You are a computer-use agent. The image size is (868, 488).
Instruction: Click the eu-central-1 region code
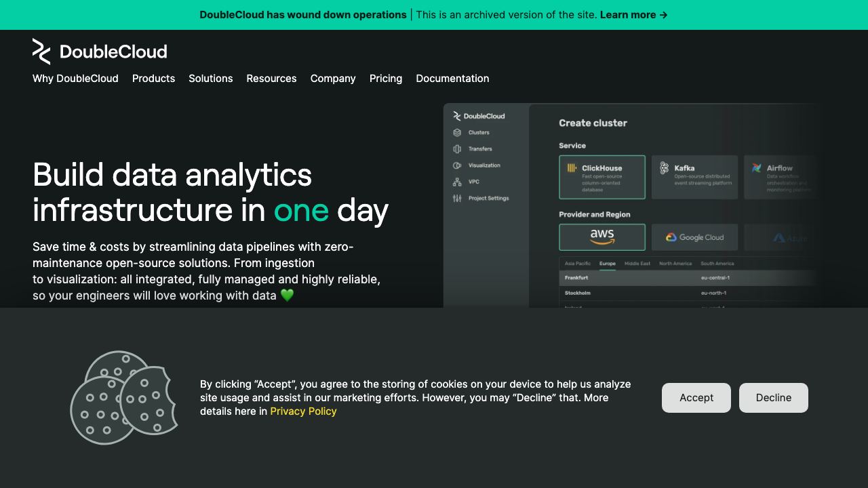(715, 278)
